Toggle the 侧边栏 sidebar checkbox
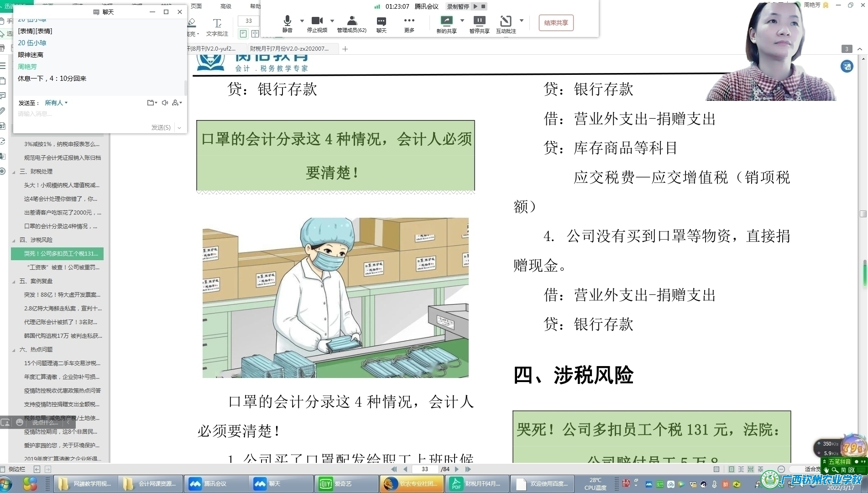Screen dimensions: 868x493 [3, 469]
